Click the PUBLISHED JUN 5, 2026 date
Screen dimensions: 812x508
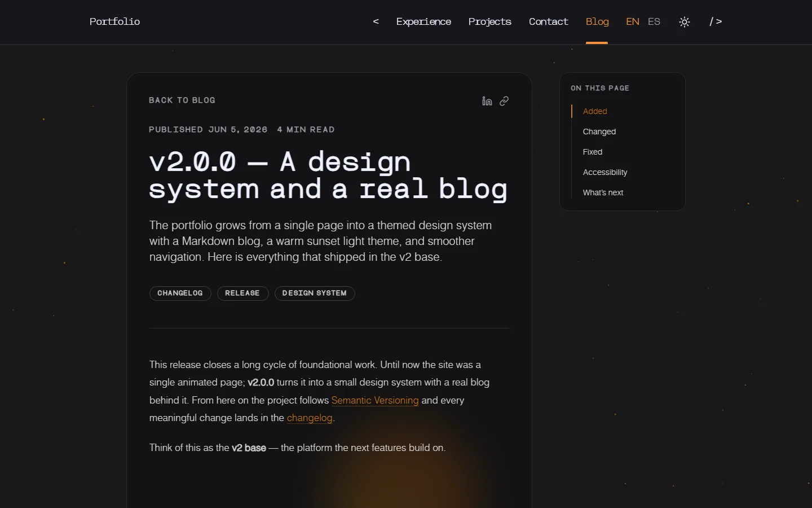(208, 129)
